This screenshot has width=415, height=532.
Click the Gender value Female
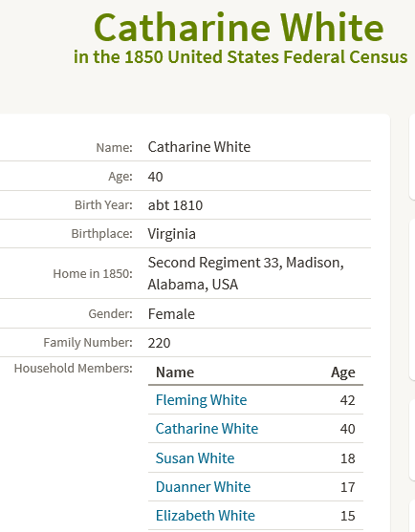(171, 314)
